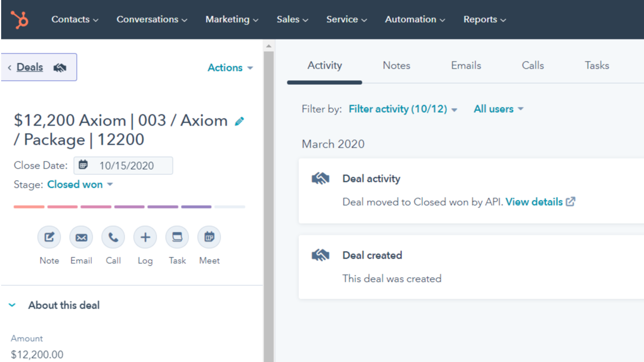Open Filter activity (10/12) dropdown
The width and height of the screenshot is (644, 362).
(x=403, y=109)
